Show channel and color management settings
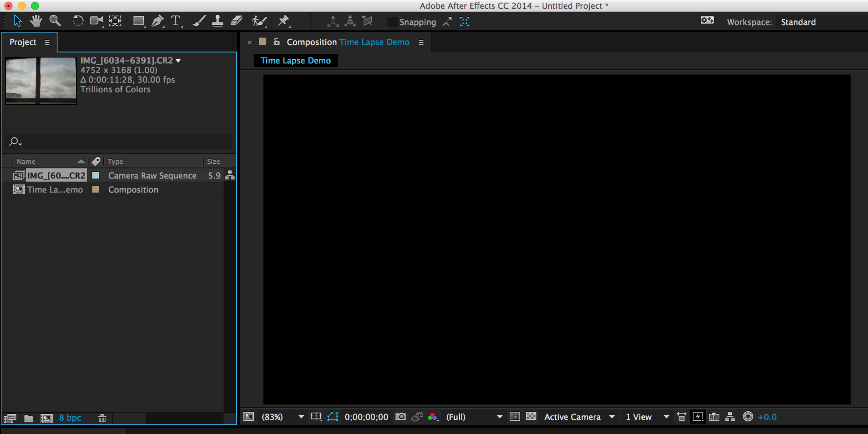Image resolution: width=868 pixels, height=434 pixels. [433, 417]
